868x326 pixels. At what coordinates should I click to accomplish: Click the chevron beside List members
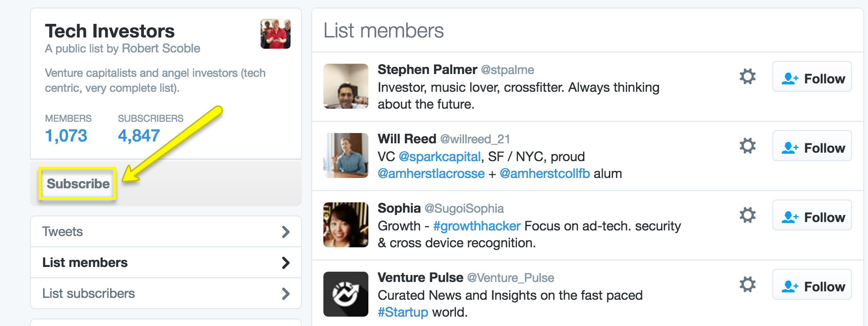[285, 263]
